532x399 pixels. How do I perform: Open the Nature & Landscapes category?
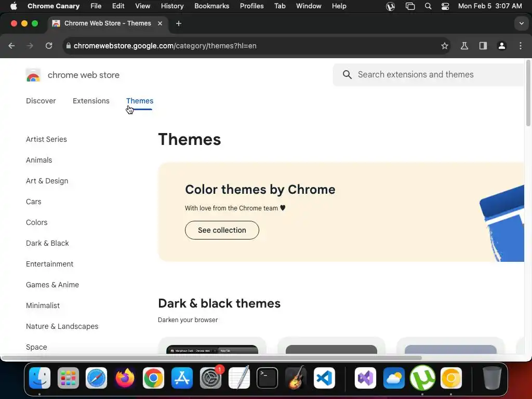62,326
